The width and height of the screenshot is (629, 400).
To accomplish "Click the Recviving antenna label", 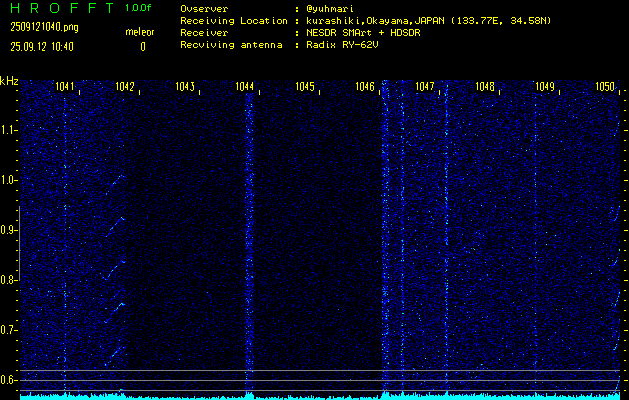I will click(231, 45).
